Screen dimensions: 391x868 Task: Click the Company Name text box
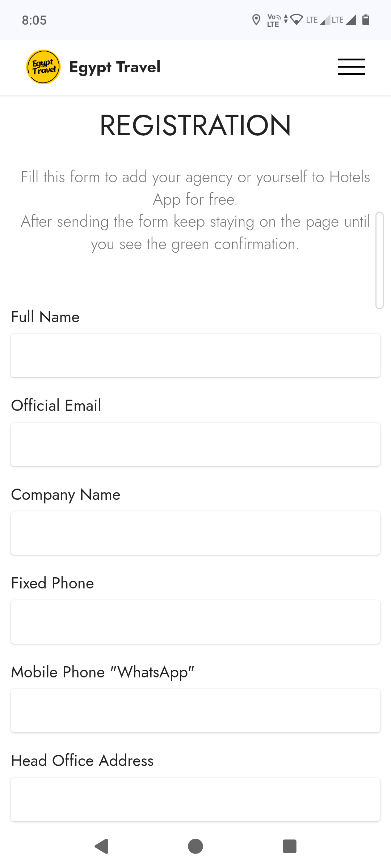(x=195, y=533)
